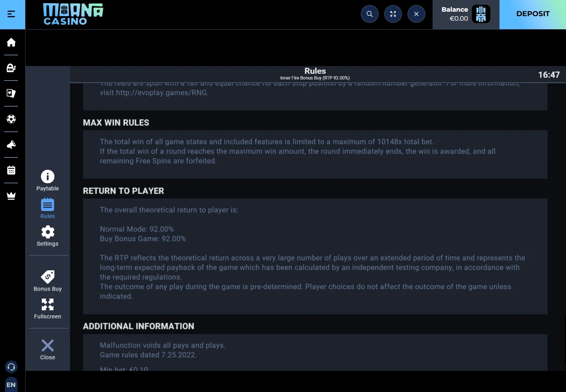Click the Balance €0.00 display
566x392 pixels.
[x=455, y=14]
